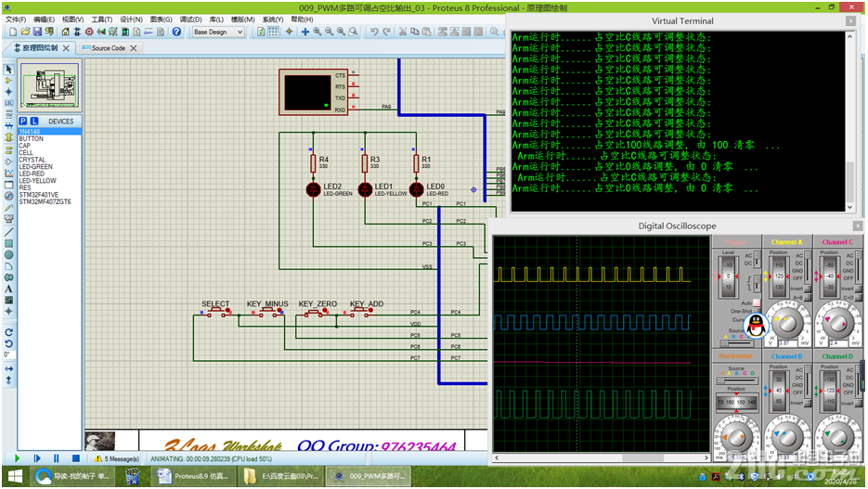This screenshot has height=489, width=868.
Task: Open Proteus8.9 taskbar item
Action: 192,476
